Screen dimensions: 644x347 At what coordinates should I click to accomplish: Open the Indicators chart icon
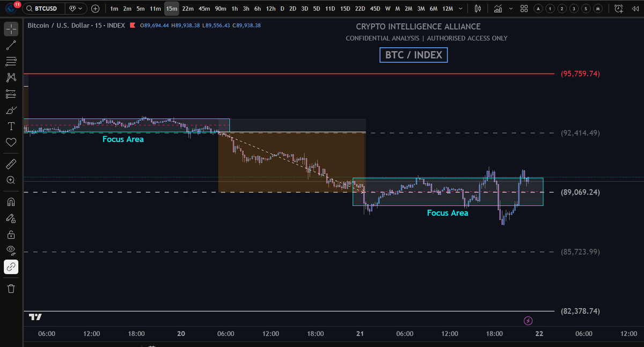499,9
